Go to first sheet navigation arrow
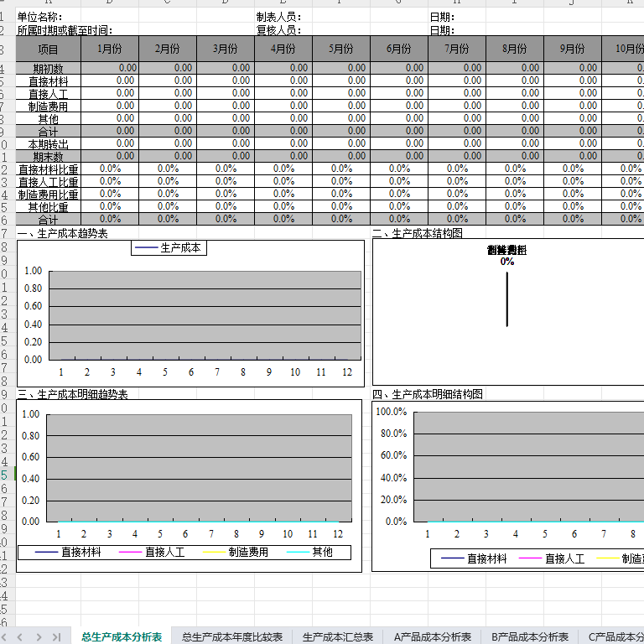644x644 pixels. click(3, 636)
